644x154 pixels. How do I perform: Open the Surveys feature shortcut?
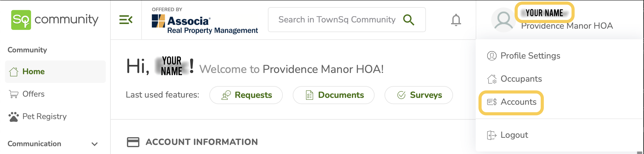click(419, 95)
